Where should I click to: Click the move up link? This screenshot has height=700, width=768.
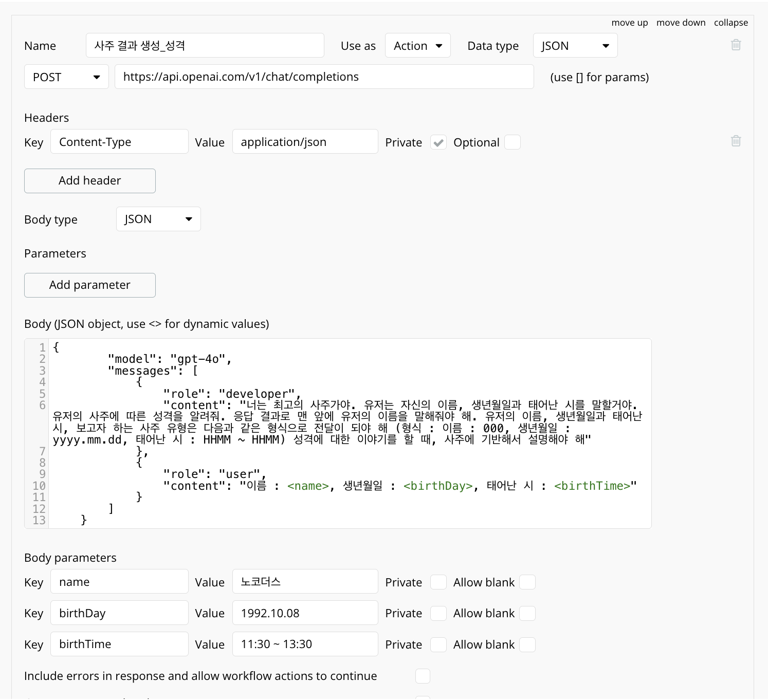click(629, 23)
